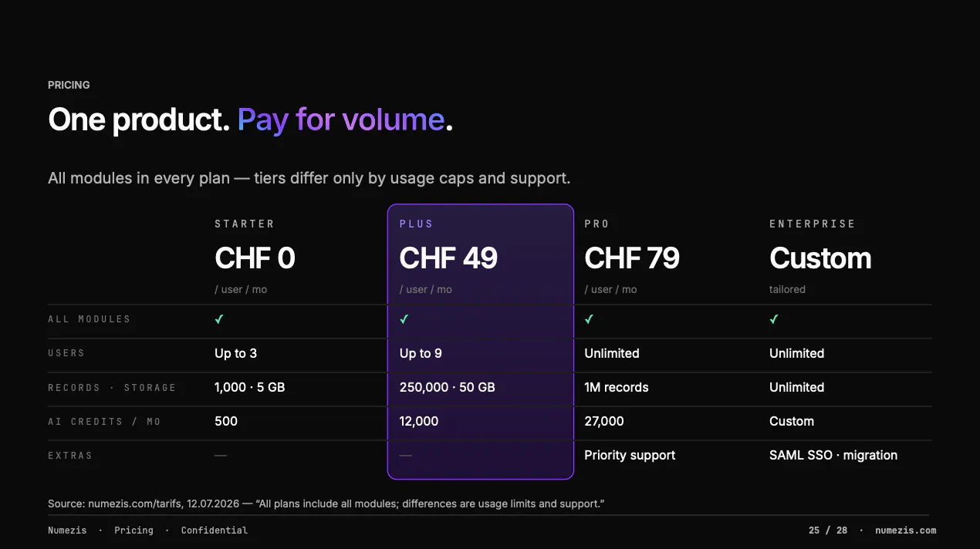Image resolution: width=980 pixels, height=549 pixels.
Task: Click the Custom enterprise price heading
Action: 820,258
